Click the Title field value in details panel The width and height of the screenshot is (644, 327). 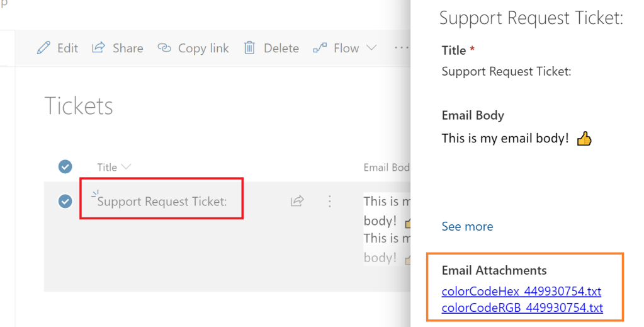[506, 71]
